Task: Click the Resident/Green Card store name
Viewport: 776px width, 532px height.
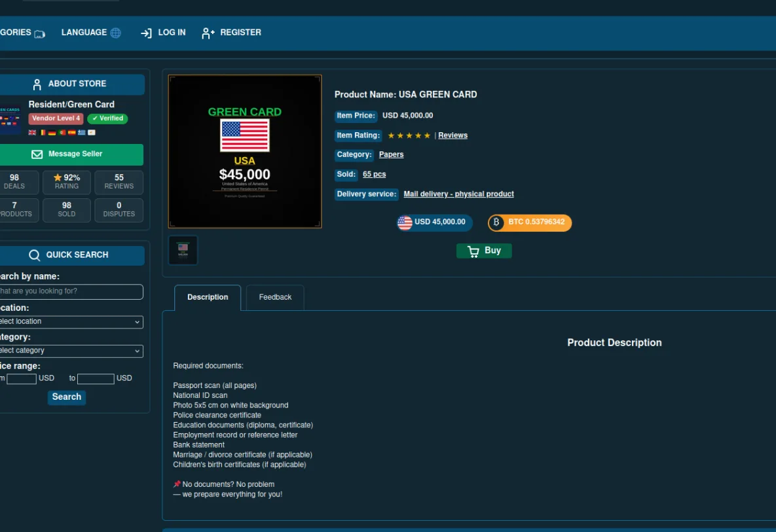Action: [x=71, y=105]
